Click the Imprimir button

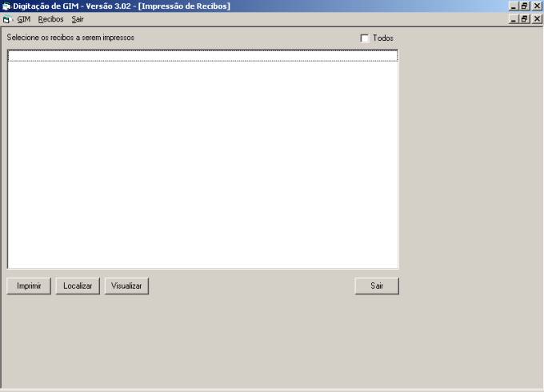click(29, 286)
